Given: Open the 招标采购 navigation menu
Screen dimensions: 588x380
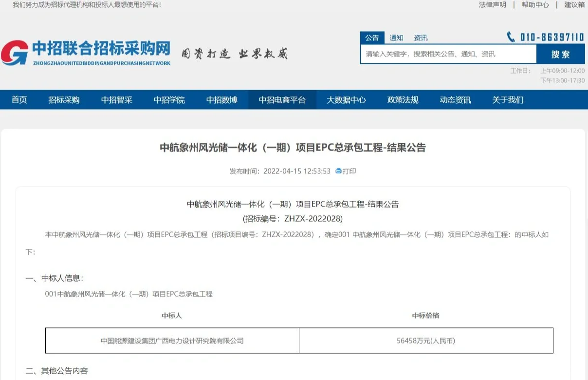Looking at the screenshot, I should click(63, 100).
